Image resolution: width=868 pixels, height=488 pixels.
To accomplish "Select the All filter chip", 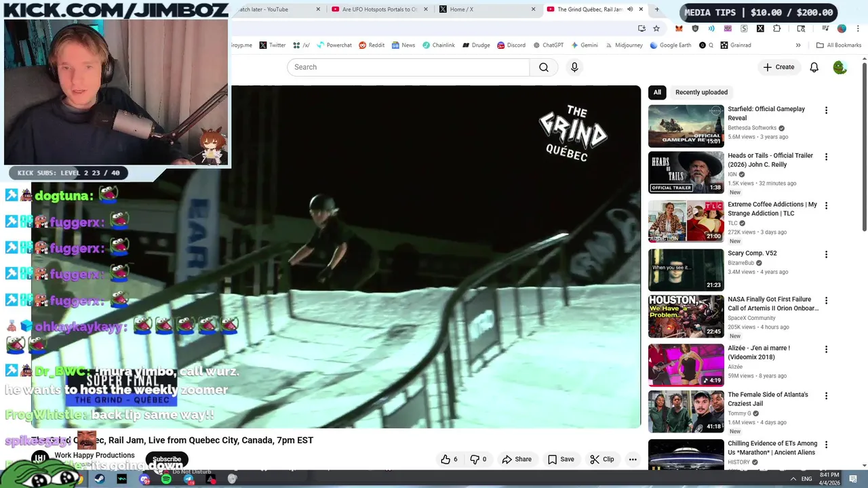I will (x=657, y=92).
